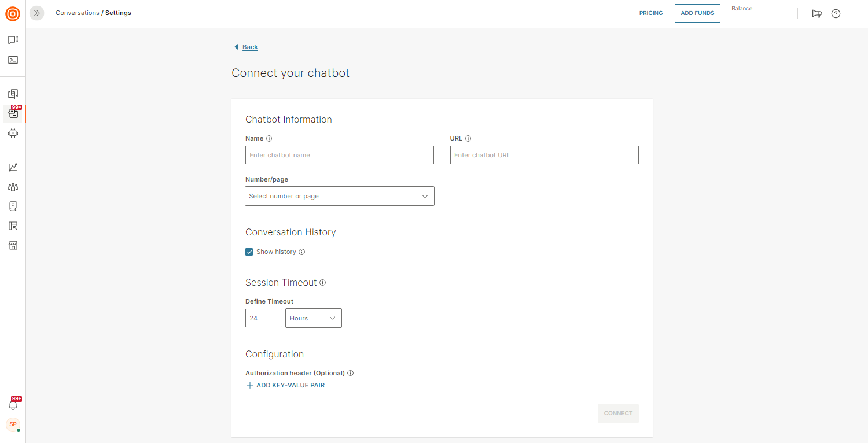Open the terminal console sidebar icon
868x443 pixels.
click(x=13, y=60)
